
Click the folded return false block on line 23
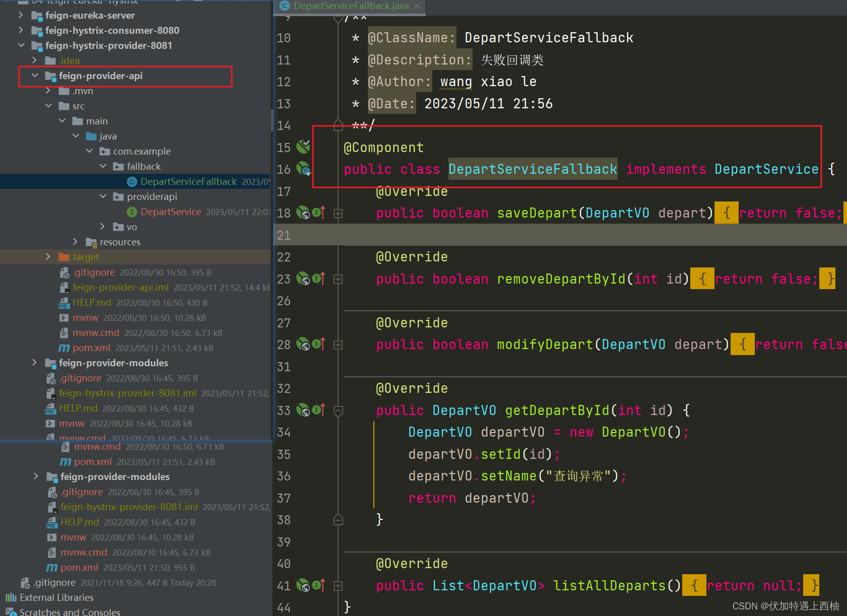[762, 279]
